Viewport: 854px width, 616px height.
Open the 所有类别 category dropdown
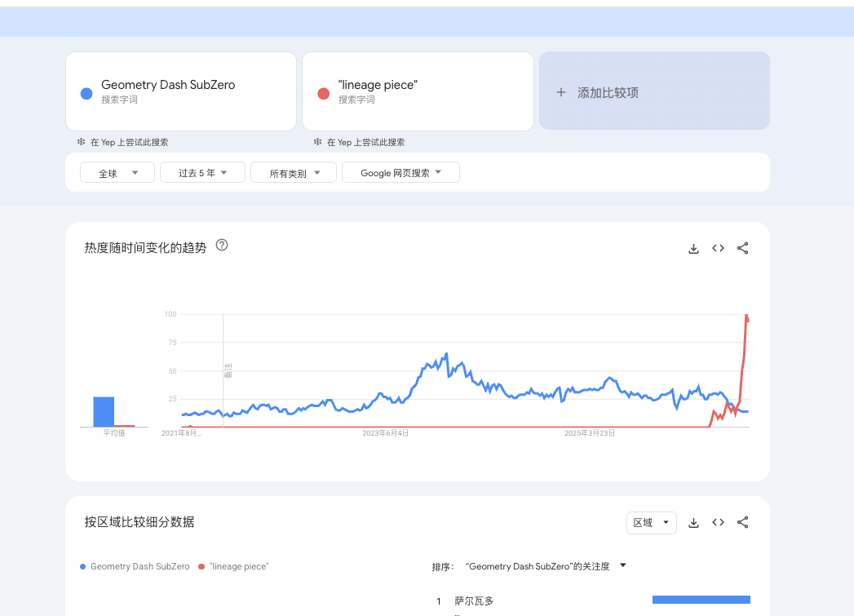click(293, 173)
